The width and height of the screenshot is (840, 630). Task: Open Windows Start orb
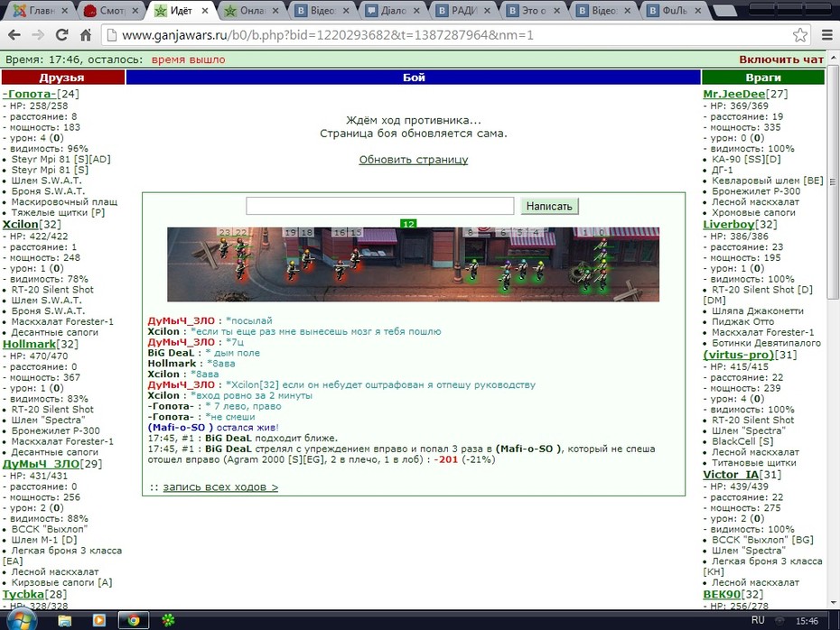coord(22,621)
